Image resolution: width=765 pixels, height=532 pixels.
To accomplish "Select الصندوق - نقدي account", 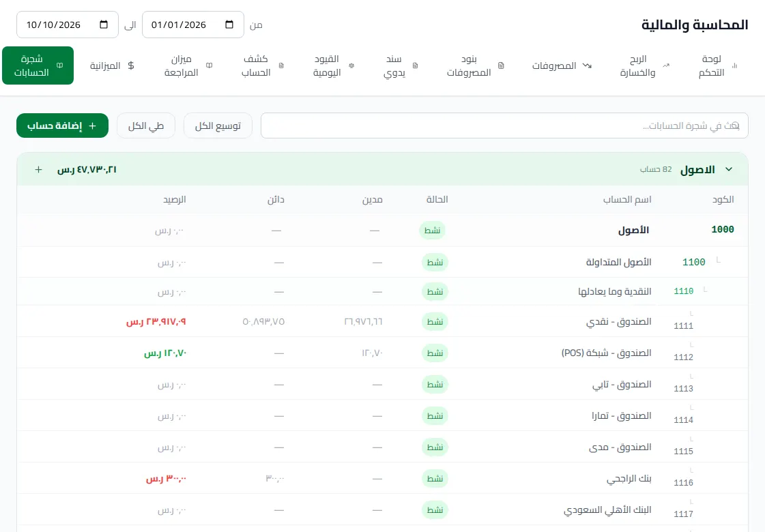I will tap(619, 322).
